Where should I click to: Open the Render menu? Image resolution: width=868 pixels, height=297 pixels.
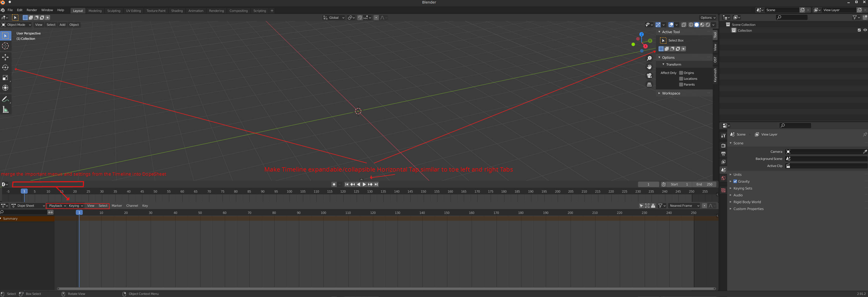(x=32, y=10)
